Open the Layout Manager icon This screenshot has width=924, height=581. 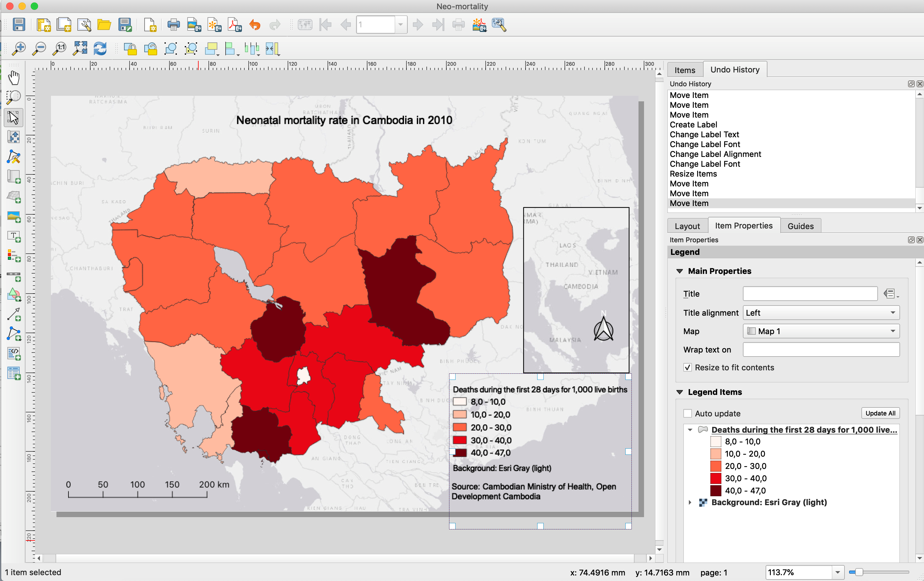84,25
